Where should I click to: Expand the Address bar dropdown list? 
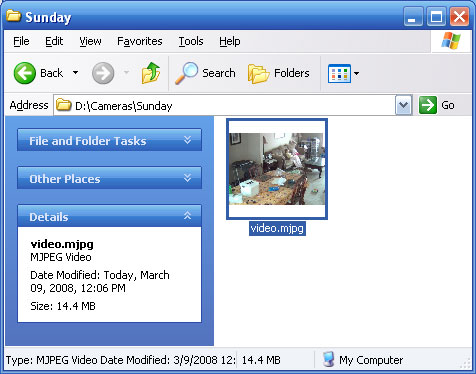pyautogui.click(x=403, y=105)
